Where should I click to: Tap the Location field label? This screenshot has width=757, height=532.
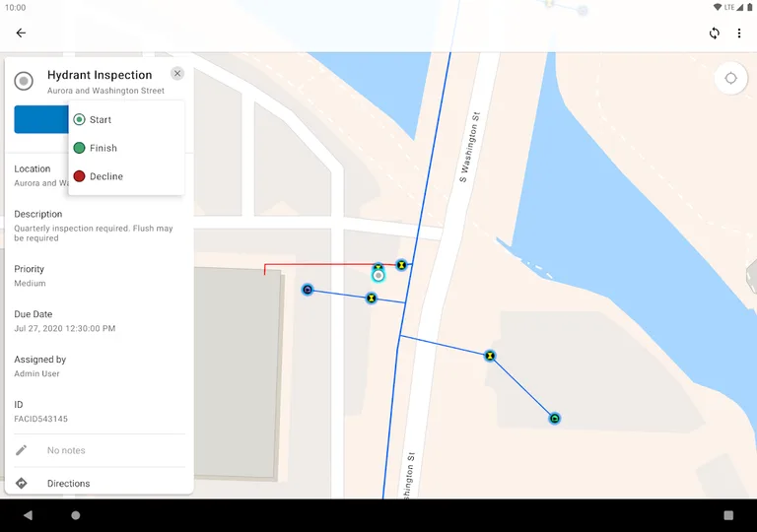32,169
